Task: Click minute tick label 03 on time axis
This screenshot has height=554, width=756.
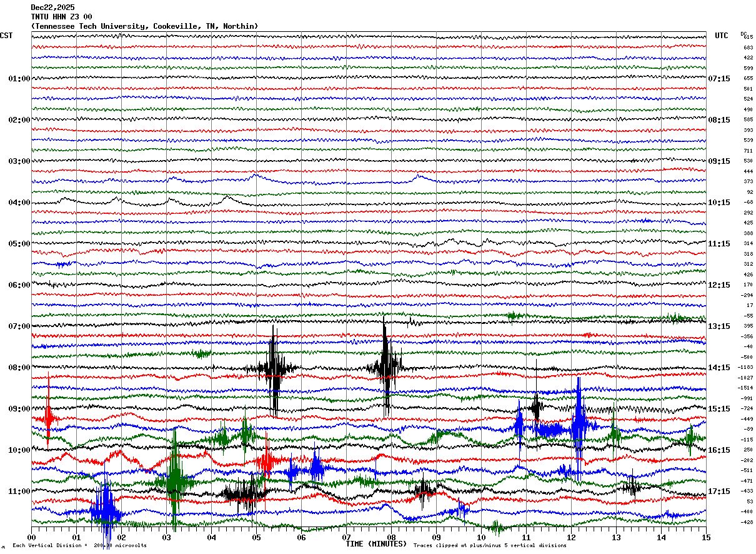Action: 167,538
